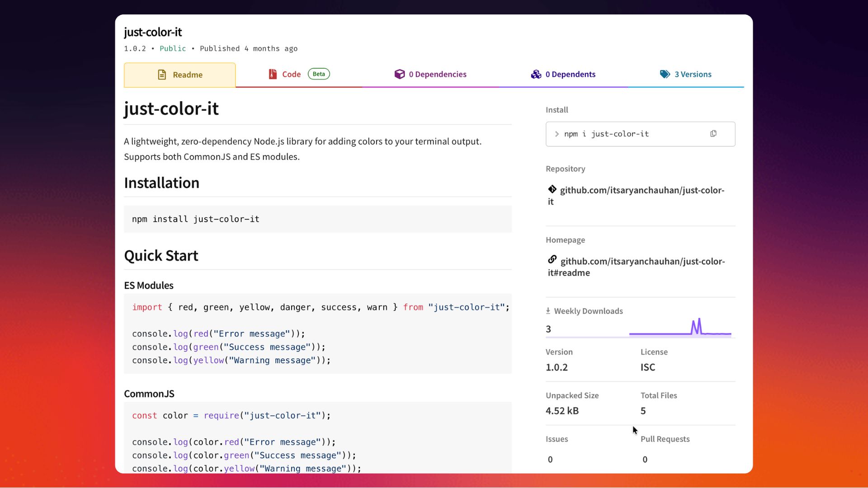This screenshot has width=868, height=488.
Task: Click the copy install command icon
Action: [x=713, y=134]
